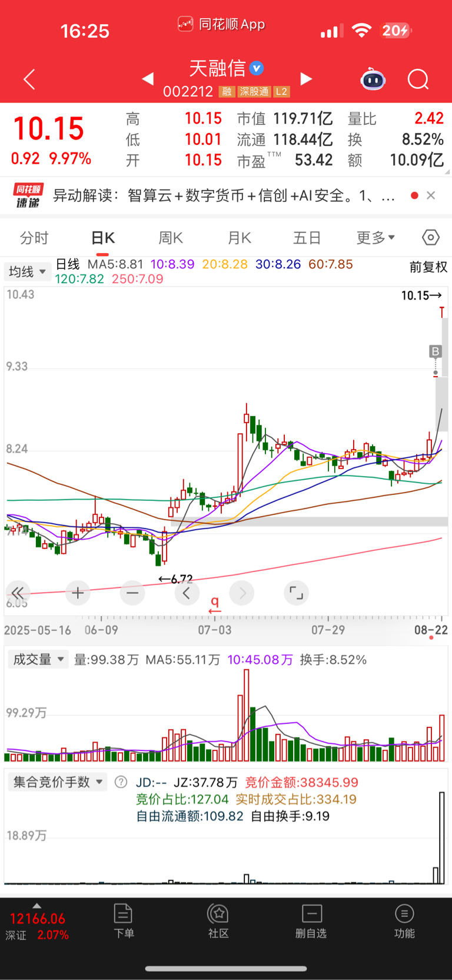Tap the 市值 119.71亿 value
The height and width of the screenshot is (980, 452).
[303, 119]
